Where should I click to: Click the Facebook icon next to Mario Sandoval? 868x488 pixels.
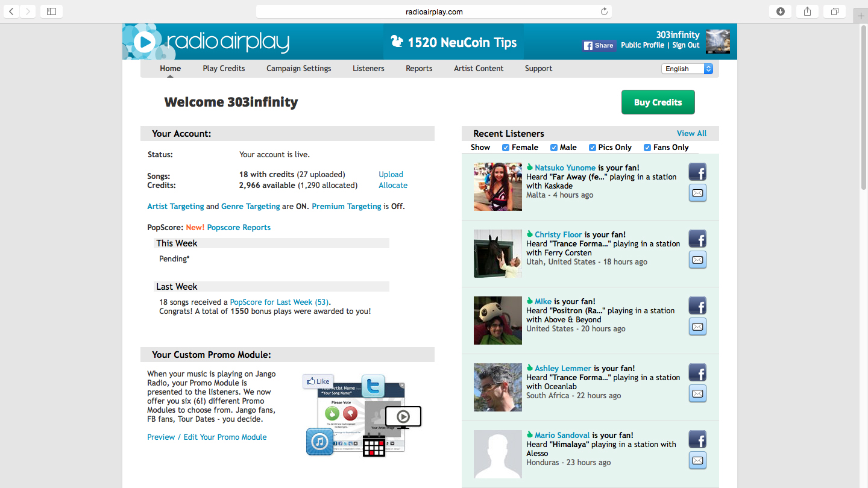(x=697, y=440)
